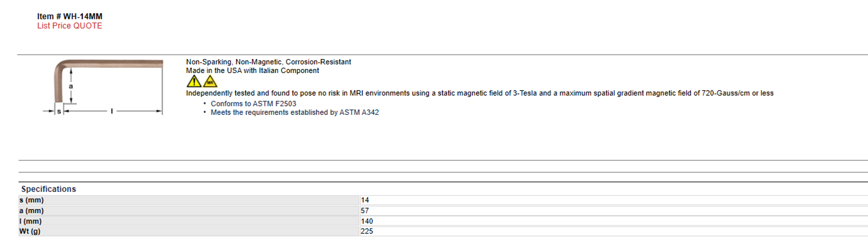The height and width of the screenshot is (247, 868).
Task: Select the ASTM A342 requirements bullet
Action: point(294,113)
